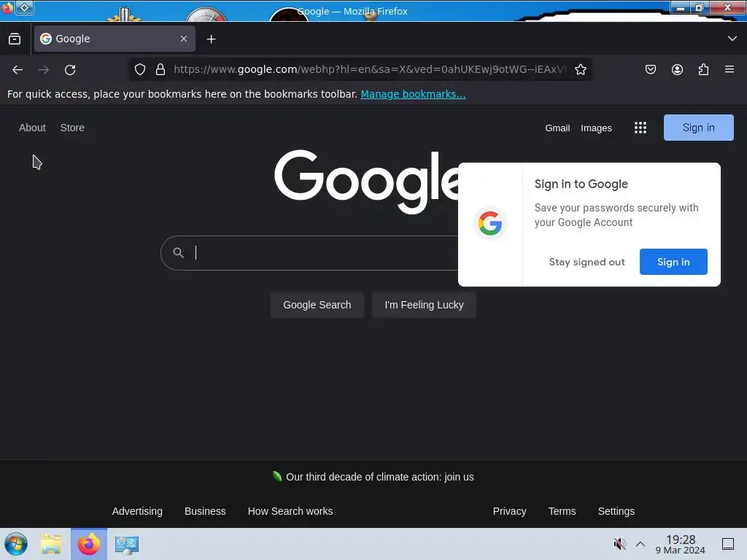Click the Firefox back arrow
Image resolution: width=747 pixels, height=560 pixels.
pyautogui.click(x=18, y=69)
